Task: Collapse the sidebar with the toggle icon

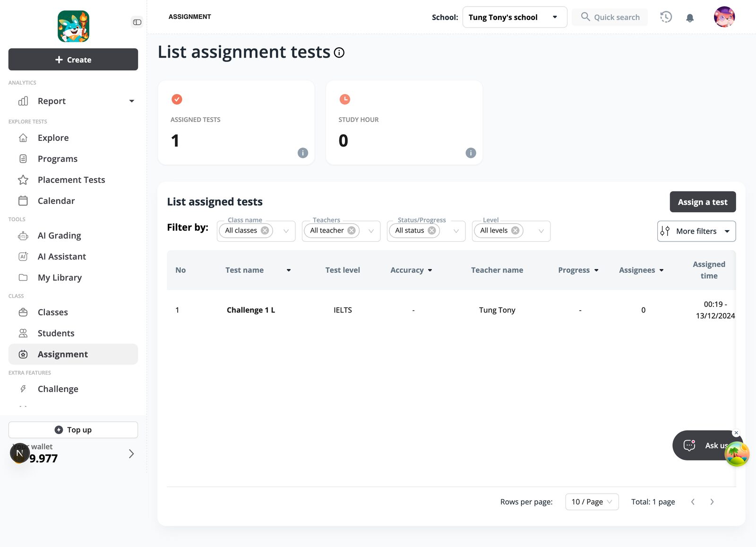Action: click(137, 22)
